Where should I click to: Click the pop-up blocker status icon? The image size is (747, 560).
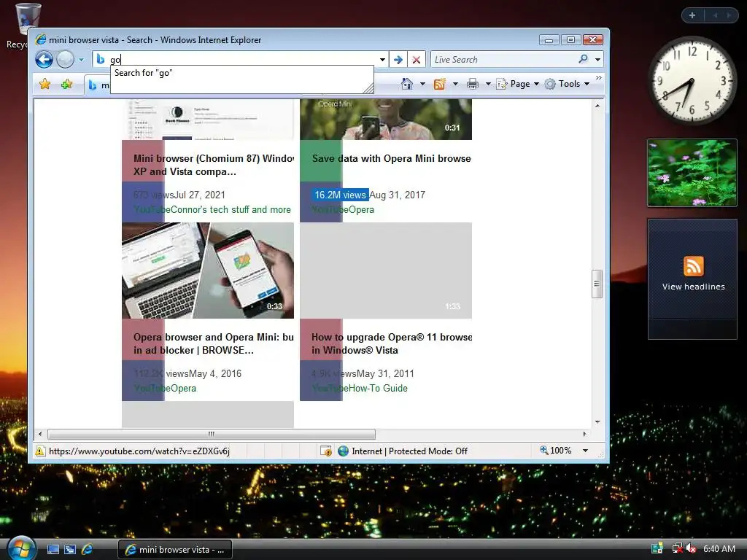326,451
